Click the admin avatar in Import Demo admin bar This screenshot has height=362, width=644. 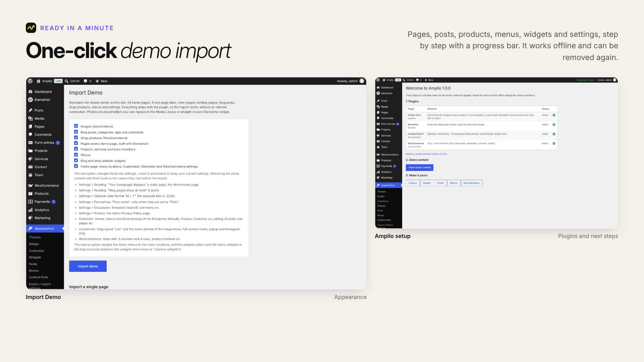point(362,81)
